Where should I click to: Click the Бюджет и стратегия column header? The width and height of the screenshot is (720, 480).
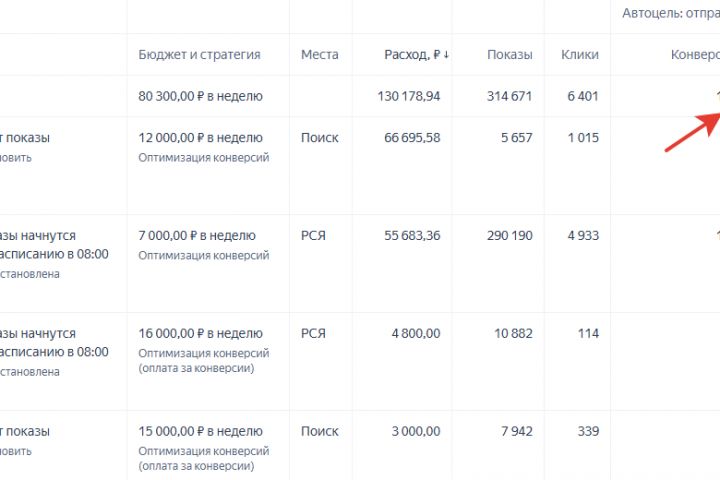coord(199,55)
